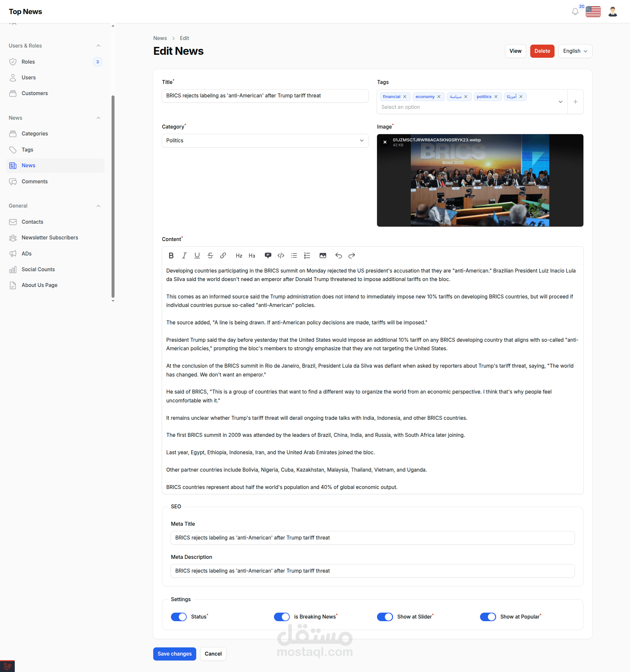Click the code block icon
The height and width of the screenshot is (672, 630).
point(281,255)
